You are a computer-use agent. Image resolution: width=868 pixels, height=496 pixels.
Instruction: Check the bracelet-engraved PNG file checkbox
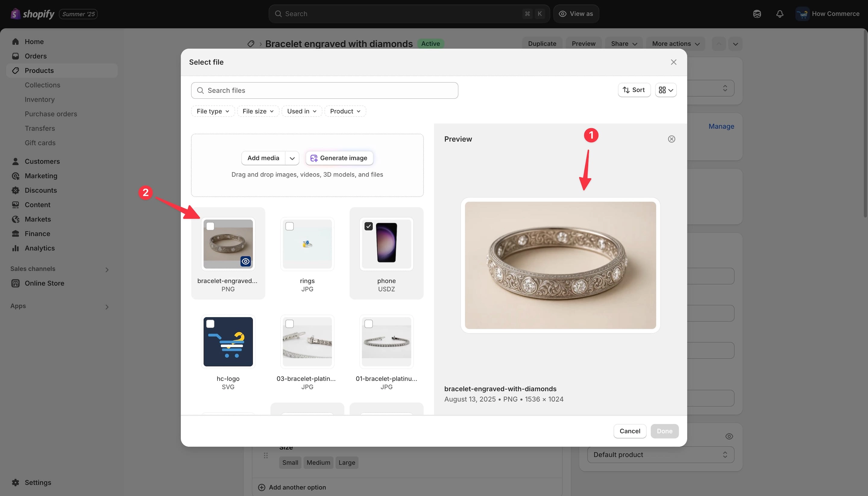point(210,226)
